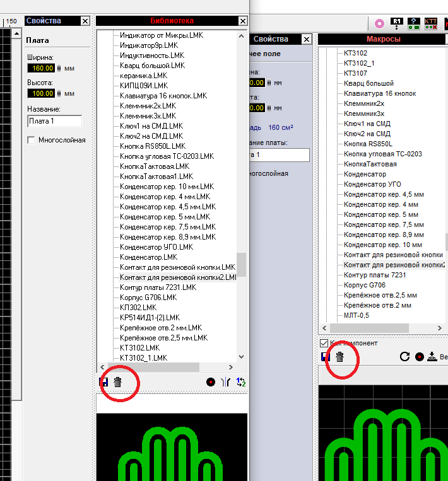Close the Библиотека panel
Viewport: 448px width, 481px height.
243,21
